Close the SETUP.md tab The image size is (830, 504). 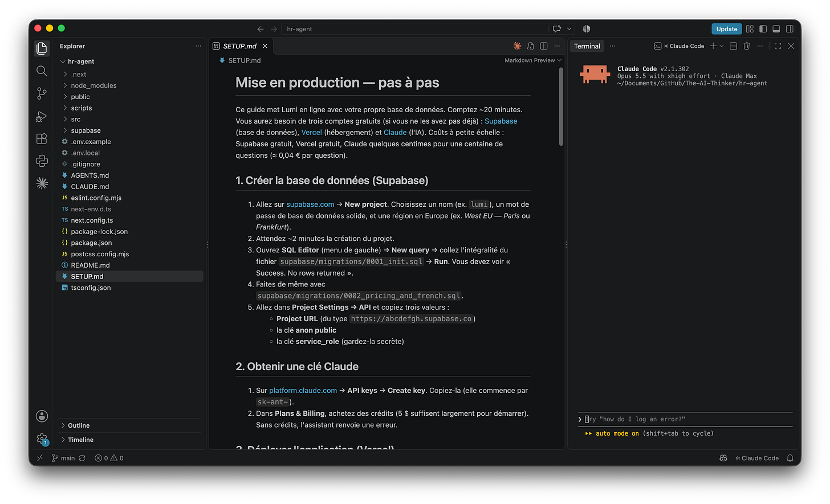point(265,46)
